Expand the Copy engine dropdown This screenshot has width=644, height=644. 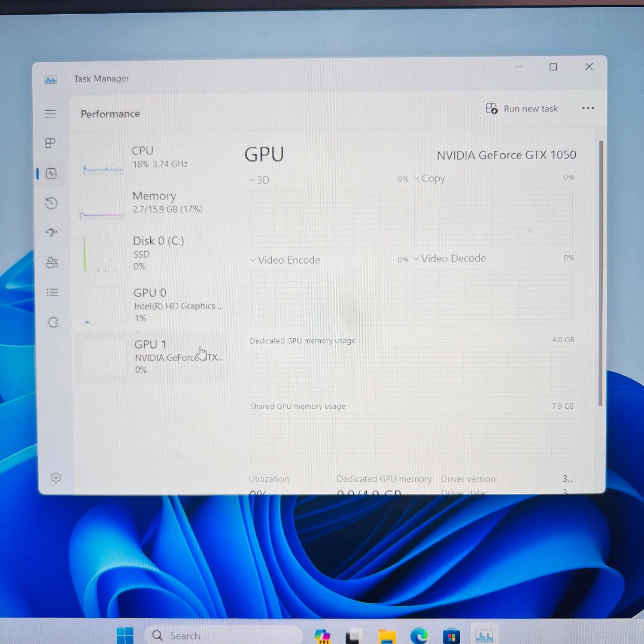[429, 179]
